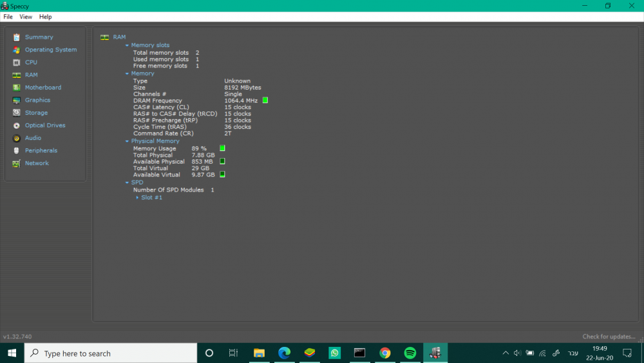Open the Command Prompt taskbar icon
Screen dimensions: 644x363
(360, 353)
